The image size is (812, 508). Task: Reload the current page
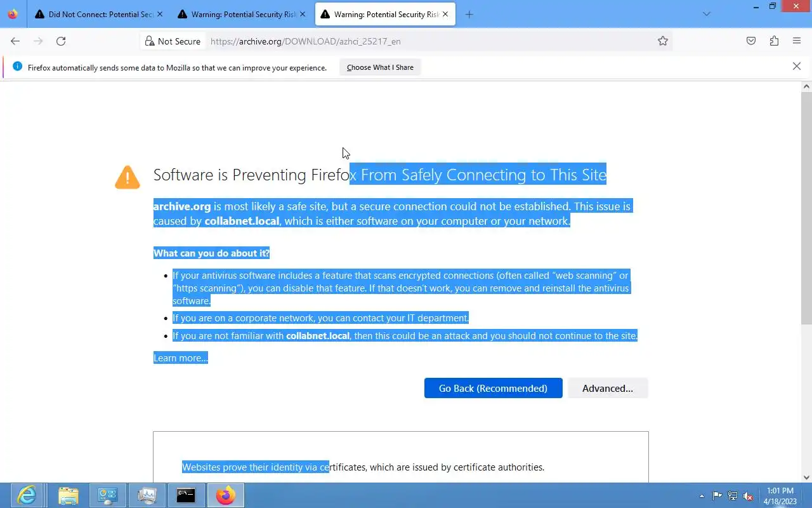(61, 41)
